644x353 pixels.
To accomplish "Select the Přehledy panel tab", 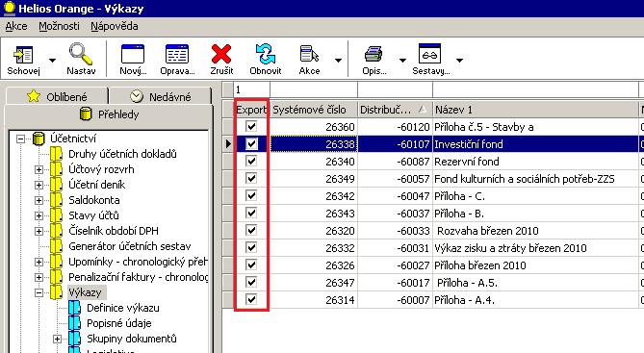I will pyautogui.click(x=109, y=114).
